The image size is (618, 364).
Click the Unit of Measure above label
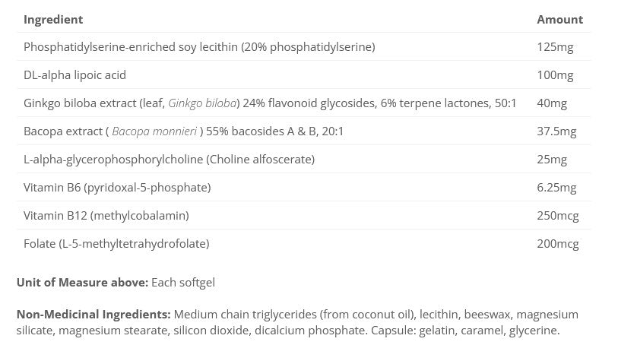[82, 283]
